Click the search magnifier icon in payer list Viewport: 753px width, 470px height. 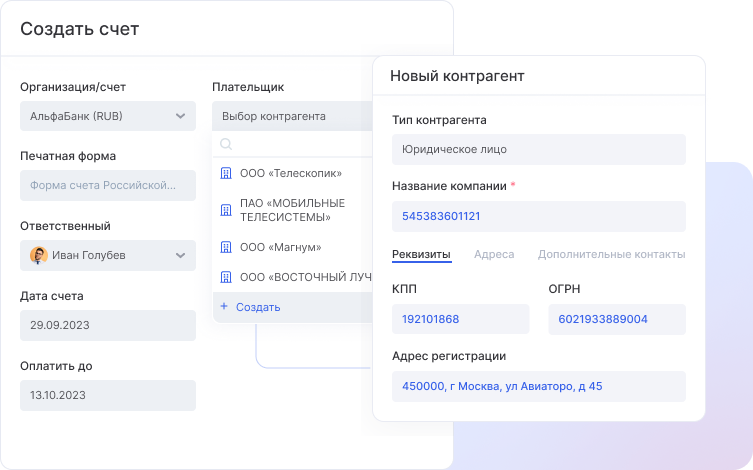click(x=226, y=145)
